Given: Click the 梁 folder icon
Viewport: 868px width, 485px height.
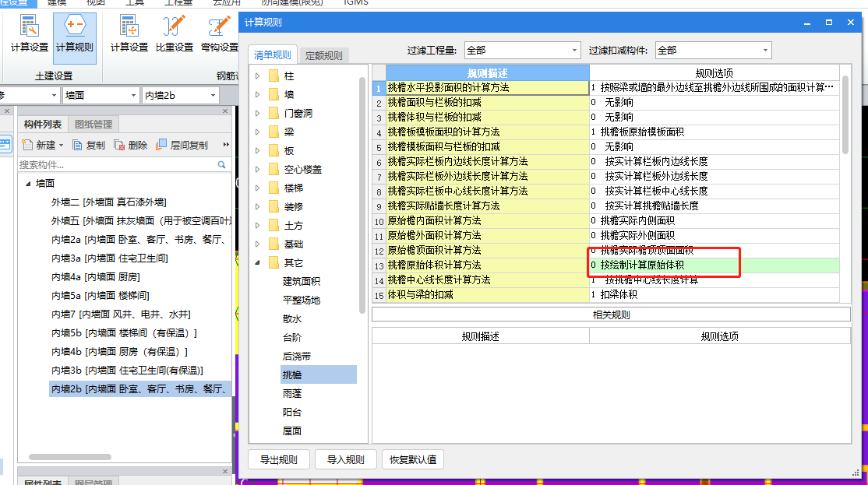Looking at the screenshot, I should pyautogui.click(x=273, y=132).
